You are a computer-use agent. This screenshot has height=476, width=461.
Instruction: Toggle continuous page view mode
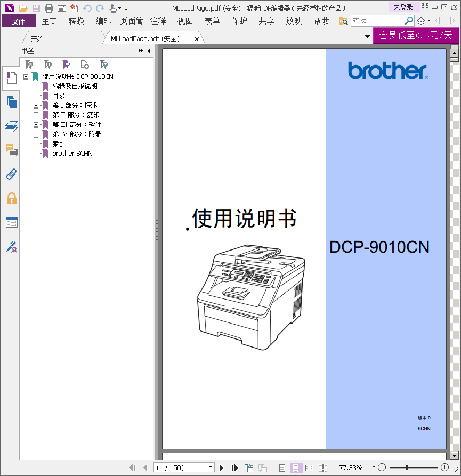pyautogui.click(x=296, y=468)
